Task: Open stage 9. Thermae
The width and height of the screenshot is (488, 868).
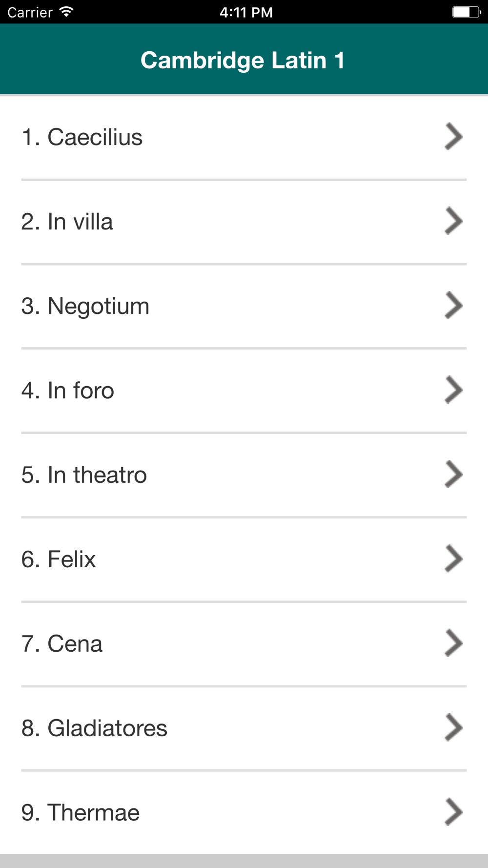Action: [244, 813]
